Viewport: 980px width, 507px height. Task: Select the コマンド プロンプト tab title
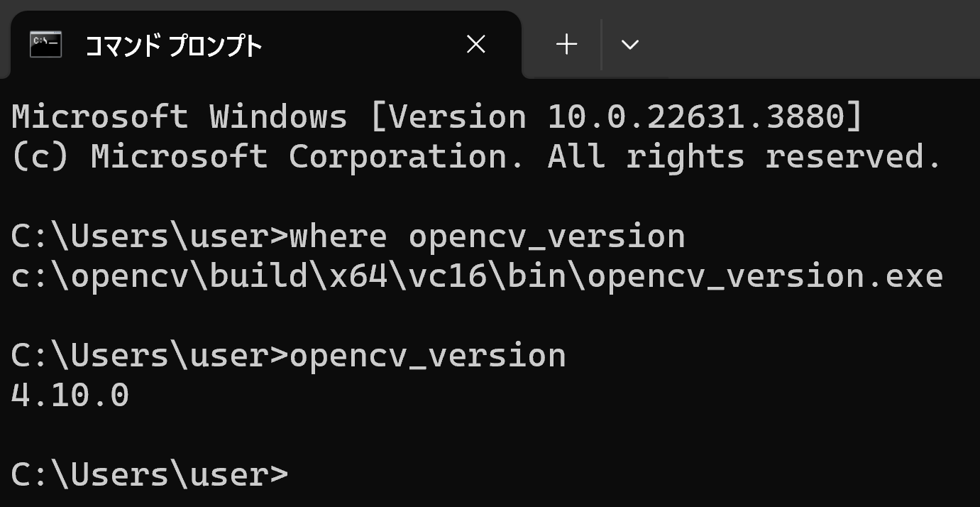click(174, 46)
